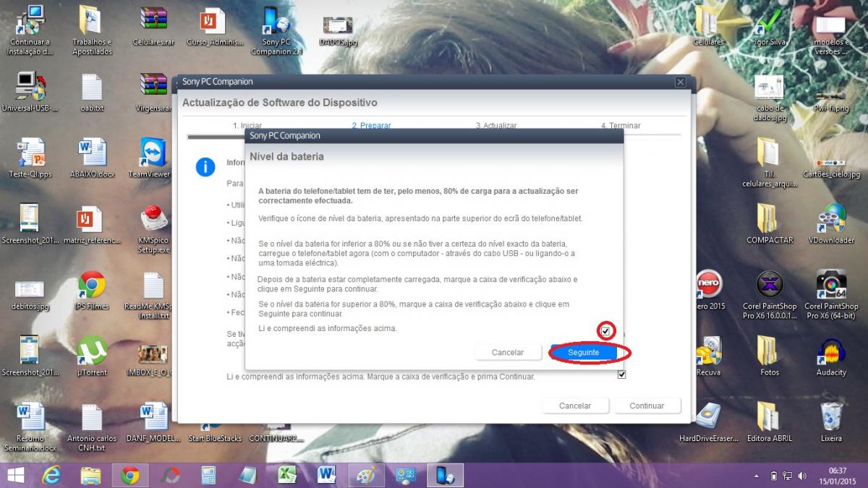Select the Curso_Adminis desktop file
This screenshot has width=868, height=488.
[x=214, y=26]
